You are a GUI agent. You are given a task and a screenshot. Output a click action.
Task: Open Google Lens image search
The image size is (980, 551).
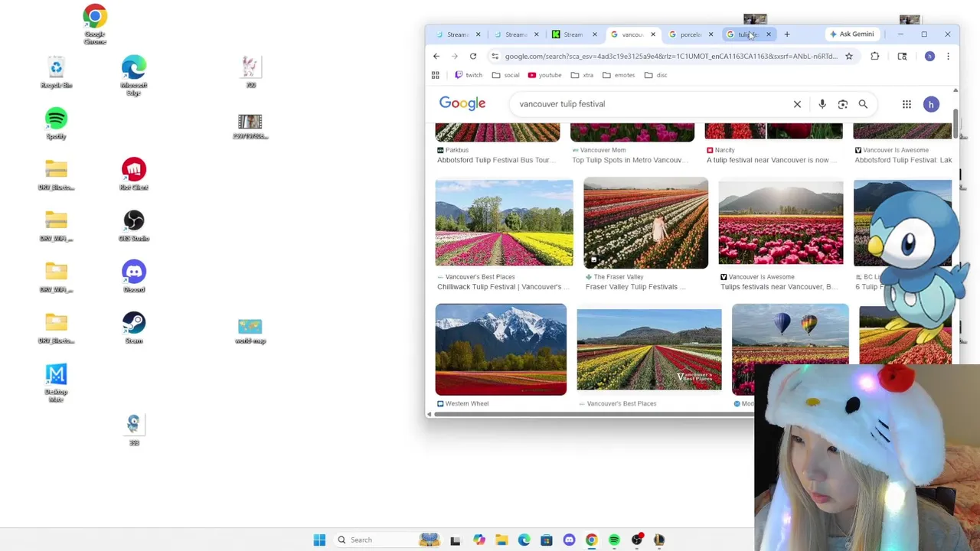pyautogui.click(x=842, y=104)
